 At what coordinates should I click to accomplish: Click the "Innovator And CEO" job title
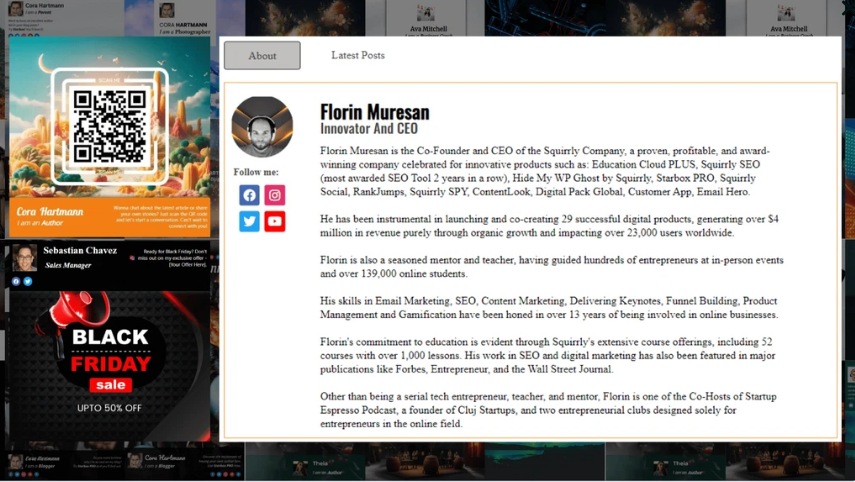pyautogui.click(x=369, y=129)
